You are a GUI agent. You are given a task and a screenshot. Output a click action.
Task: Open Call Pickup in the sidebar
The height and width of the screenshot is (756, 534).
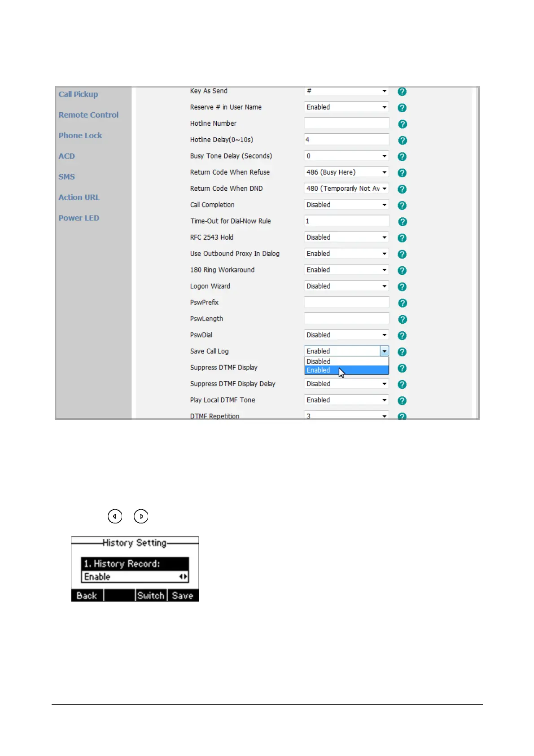(78, 94)
